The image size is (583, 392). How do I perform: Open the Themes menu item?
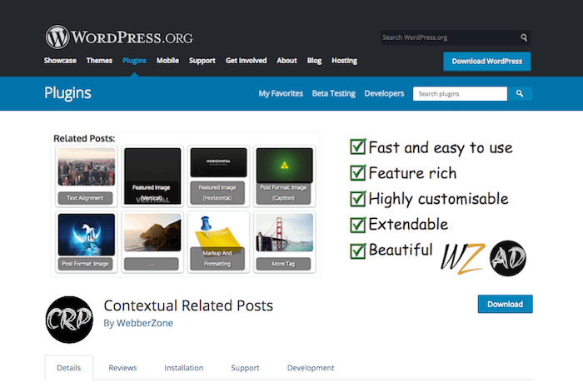[x=99, y=61]
